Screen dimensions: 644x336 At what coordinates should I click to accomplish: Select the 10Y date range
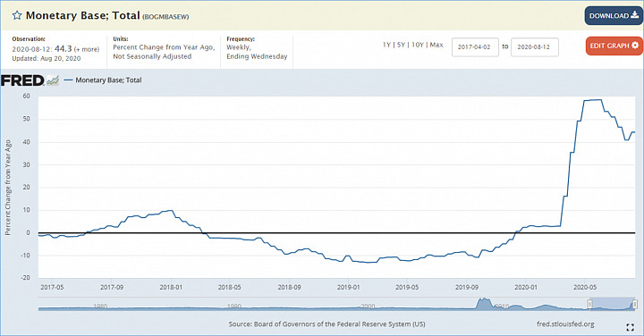click(x=418, y=45)
